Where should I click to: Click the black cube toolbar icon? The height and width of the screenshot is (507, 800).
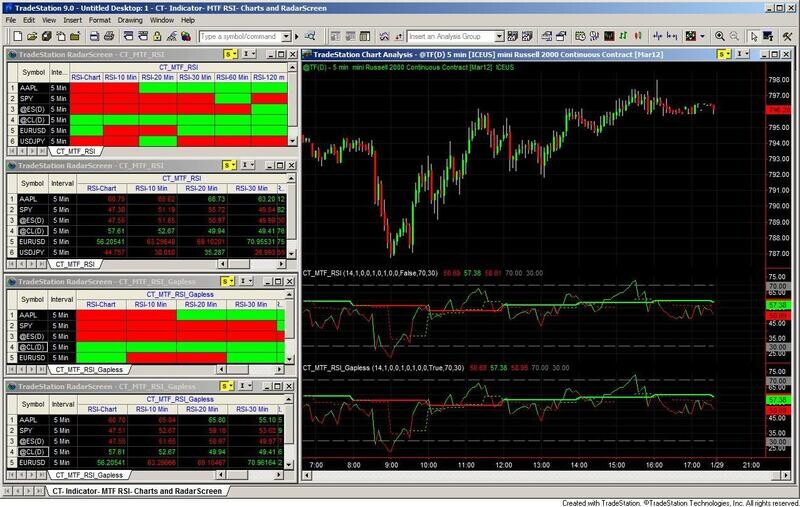[46, 36]
